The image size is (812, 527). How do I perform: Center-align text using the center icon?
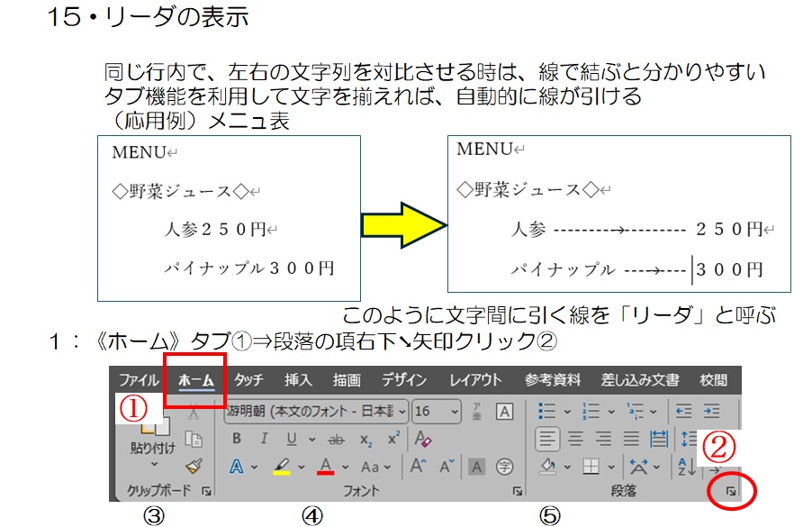tap(573, 439)
